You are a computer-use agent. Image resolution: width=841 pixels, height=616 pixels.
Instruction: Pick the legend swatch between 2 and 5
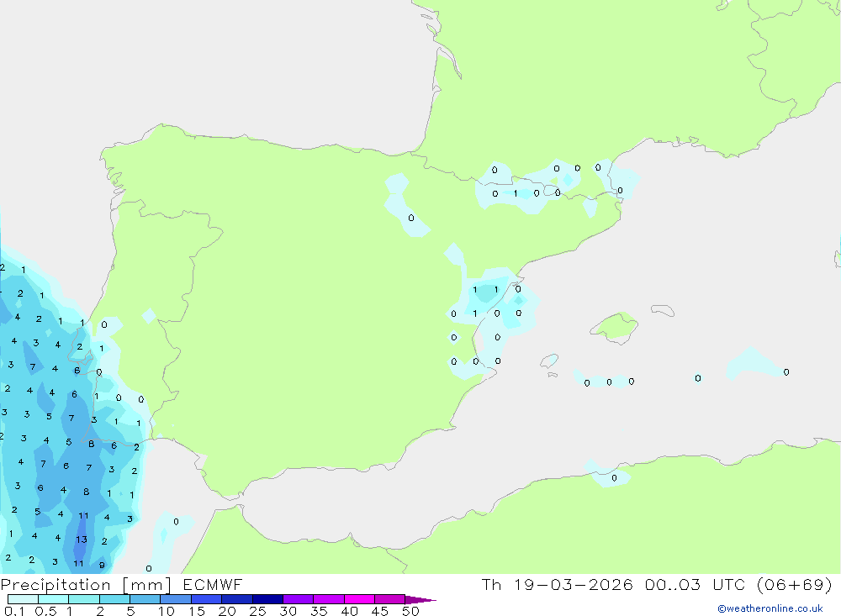[x=114, y=599]
